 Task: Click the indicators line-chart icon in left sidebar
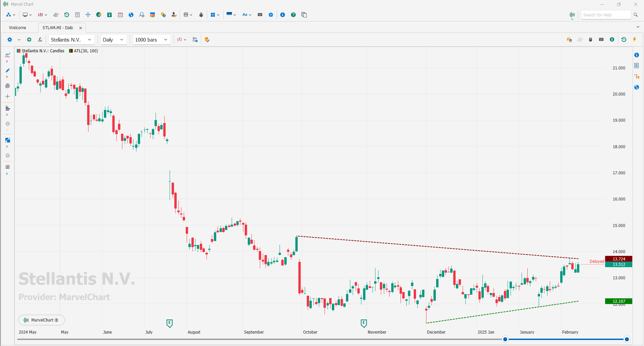(7, 55)
